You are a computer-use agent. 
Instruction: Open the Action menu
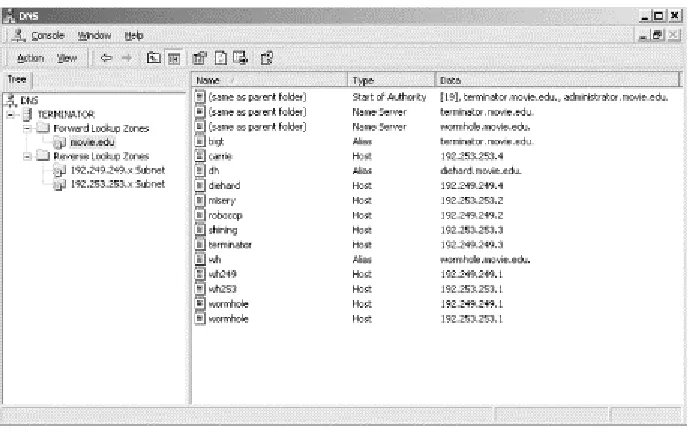click(30, 58)
